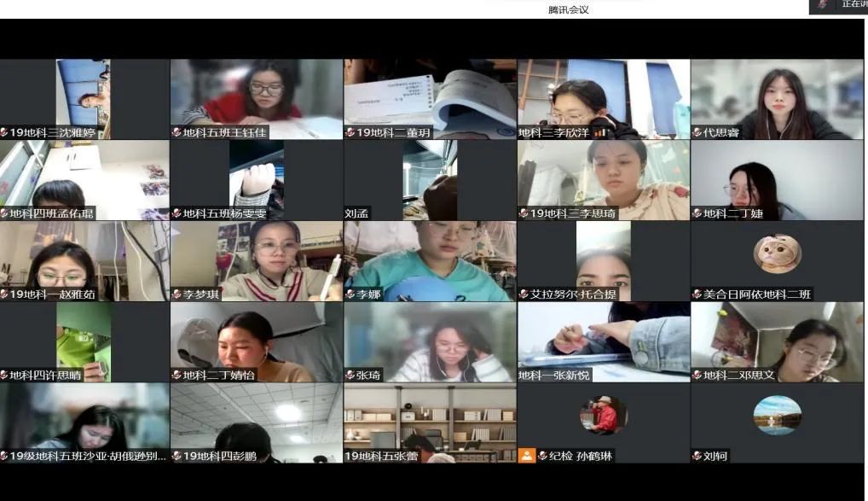Click the landscape avatar of 刘轲
The image size is (868, 501).
point(777,416)
